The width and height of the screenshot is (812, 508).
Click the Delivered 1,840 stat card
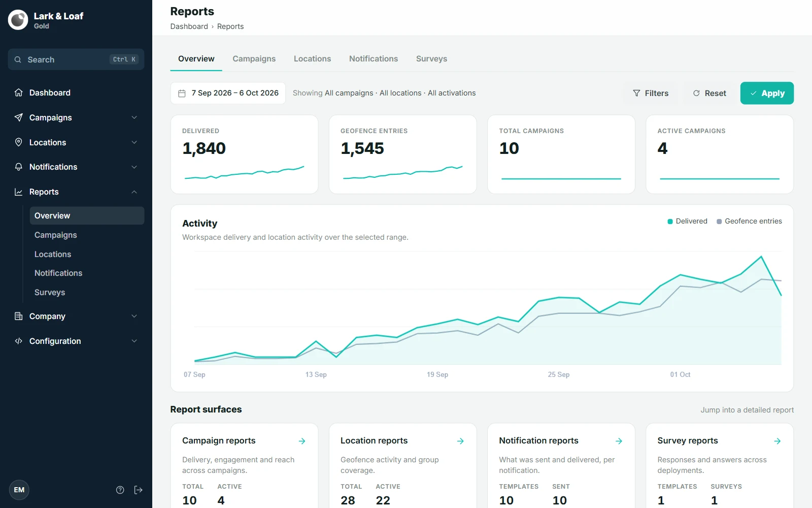pyautogui.click(x=244, y=154)
